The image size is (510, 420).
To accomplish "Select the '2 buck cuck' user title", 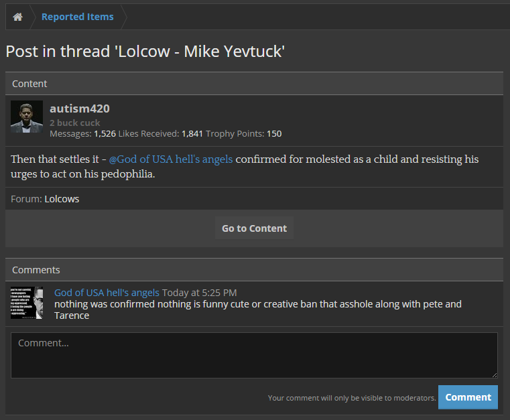I will (75, 123).
